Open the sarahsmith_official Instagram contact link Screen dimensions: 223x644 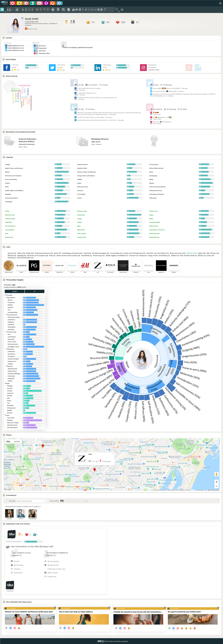[x=44, y=53]
